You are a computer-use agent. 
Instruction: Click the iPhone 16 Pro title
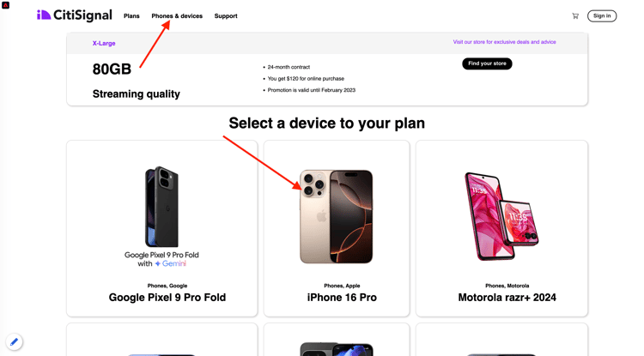click(342, 298)
